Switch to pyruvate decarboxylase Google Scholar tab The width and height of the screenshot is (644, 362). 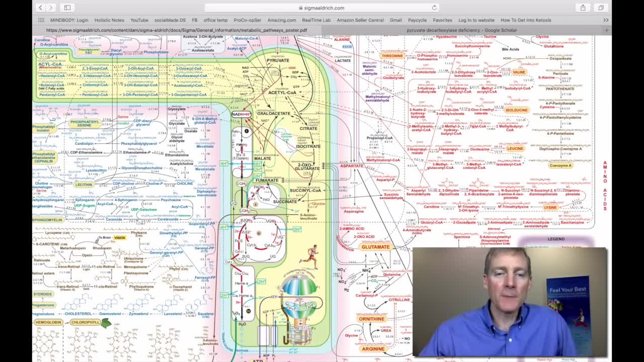(461, 30)
